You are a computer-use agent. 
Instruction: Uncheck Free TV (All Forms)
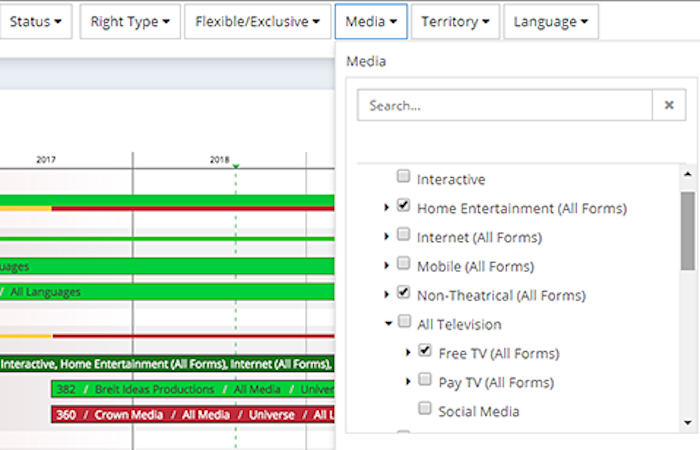[425, 352]
